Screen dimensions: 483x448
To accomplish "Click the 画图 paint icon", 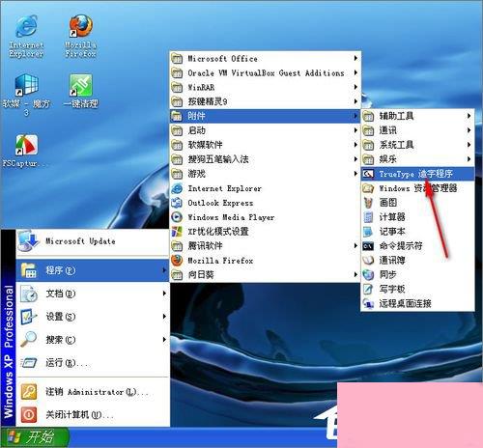I will (x=368, y=203).
